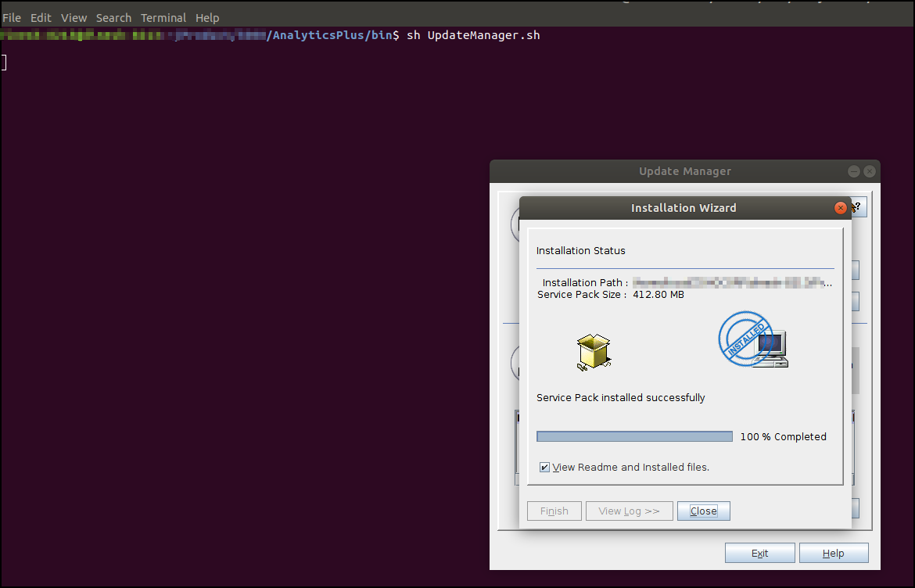
Task: Click the Installation Wizard title bar
Action: point(684,208)
